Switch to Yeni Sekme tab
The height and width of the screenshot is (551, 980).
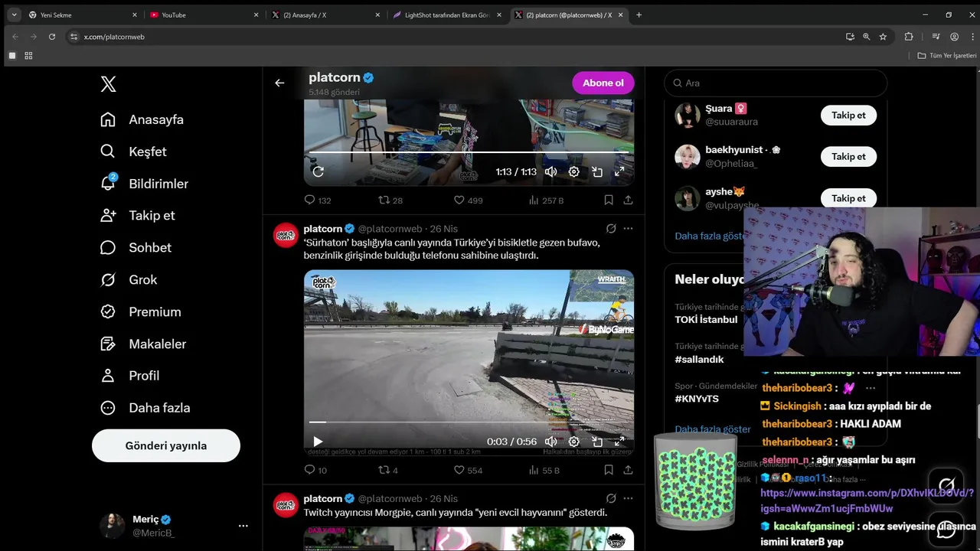click(81, 15)
